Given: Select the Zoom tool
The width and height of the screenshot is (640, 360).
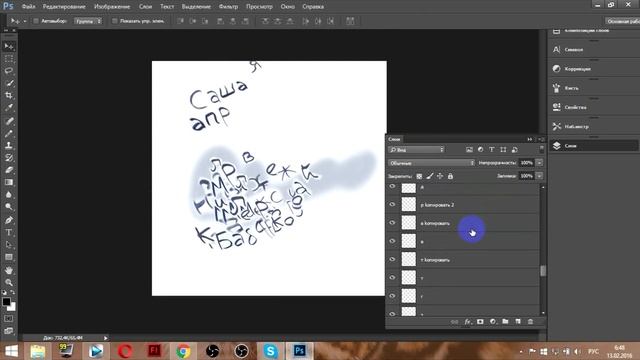Looking at the screenshot, I should click(9, 282).
